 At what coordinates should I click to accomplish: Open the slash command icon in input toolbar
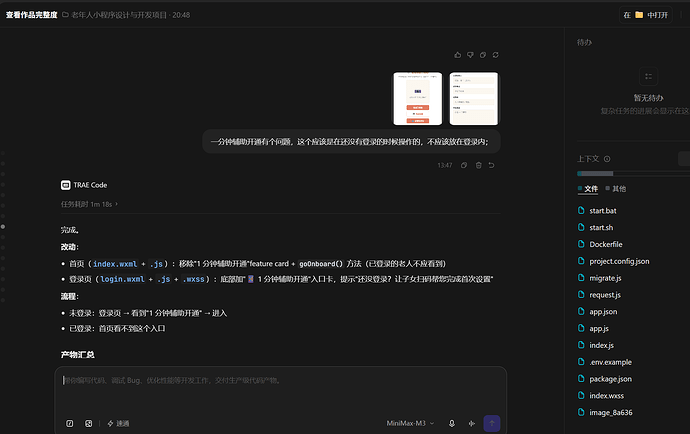pos(70,423)
